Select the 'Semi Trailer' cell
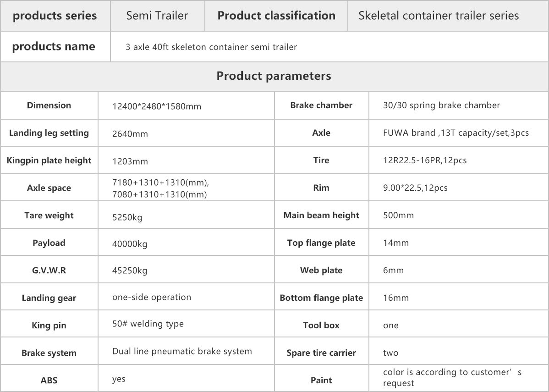The height and width of the screenshot is (392, 549). tap(157, 16)
